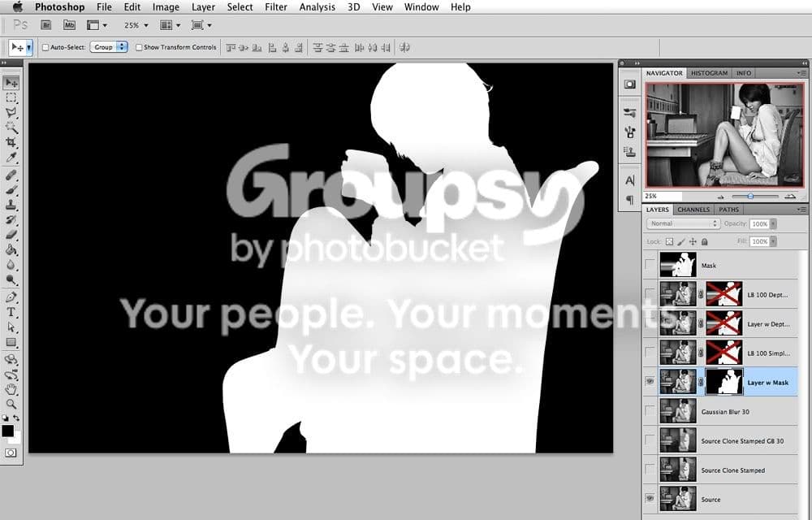Open the Arrange Documents dropdown
812x520 pixels.
tap(171, 25)
